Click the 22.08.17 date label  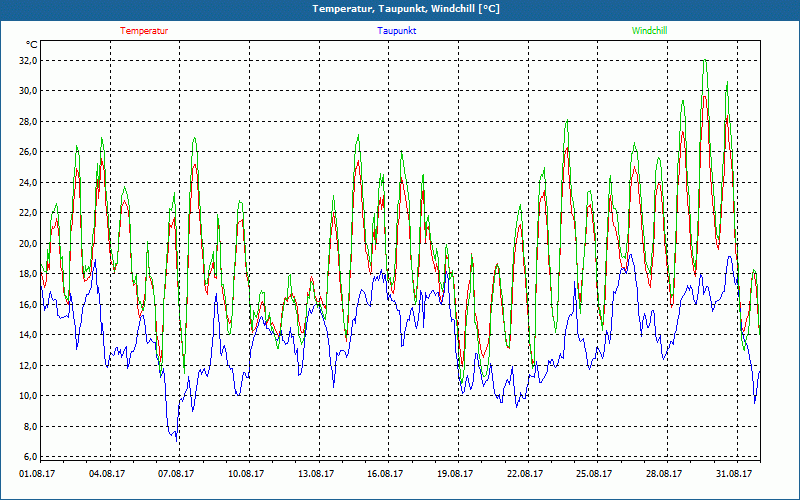tap(525, 474)
